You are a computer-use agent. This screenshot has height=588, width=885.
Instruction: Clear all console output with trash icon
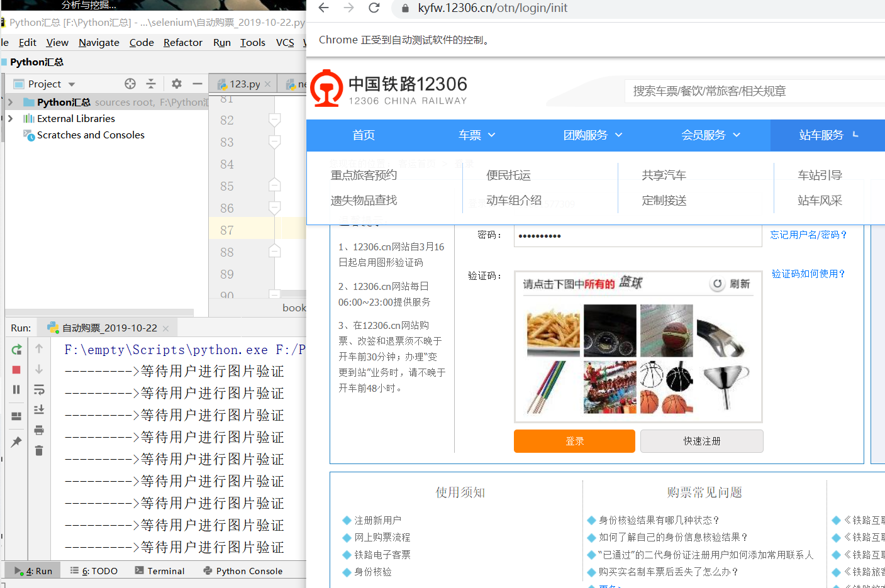[39, 448]
